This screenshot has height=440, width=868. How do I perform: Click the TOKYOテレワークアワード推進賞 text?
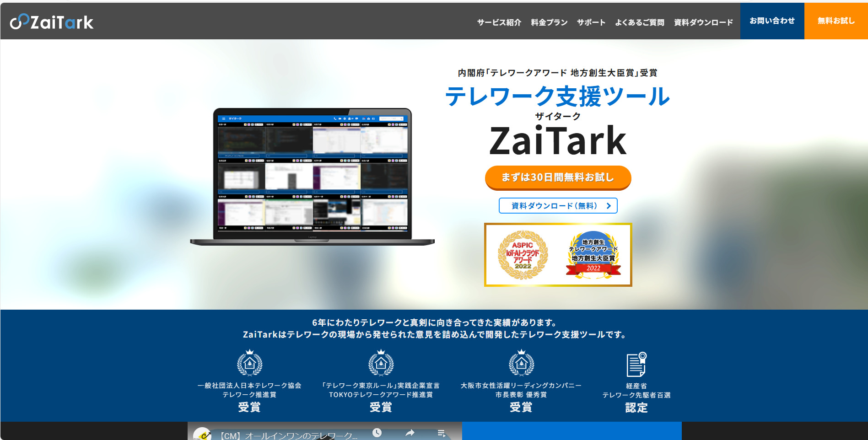tap(381, 395)
